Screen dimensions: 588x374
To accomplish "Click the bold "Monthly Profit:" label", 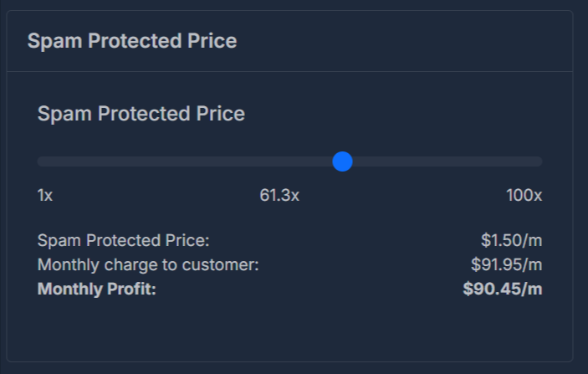I will click(x=97, y=289).
